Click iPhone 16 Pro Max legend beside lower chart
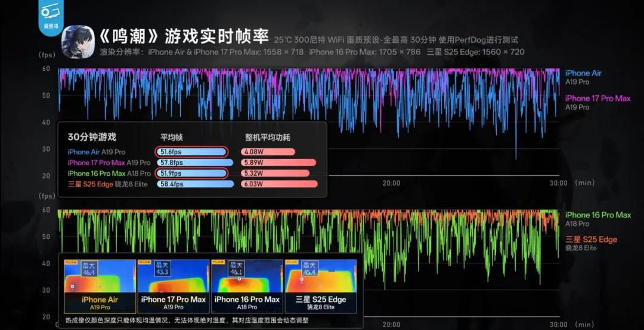This screenshot has height=330, width=644. pos(597,215)
